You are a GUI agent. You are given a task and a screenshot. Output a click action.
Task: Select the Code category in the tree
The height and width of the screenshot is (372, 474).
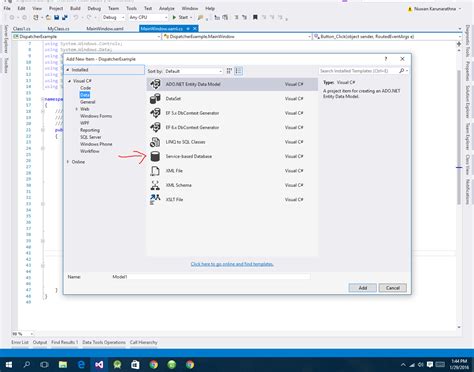click(85, 88)
